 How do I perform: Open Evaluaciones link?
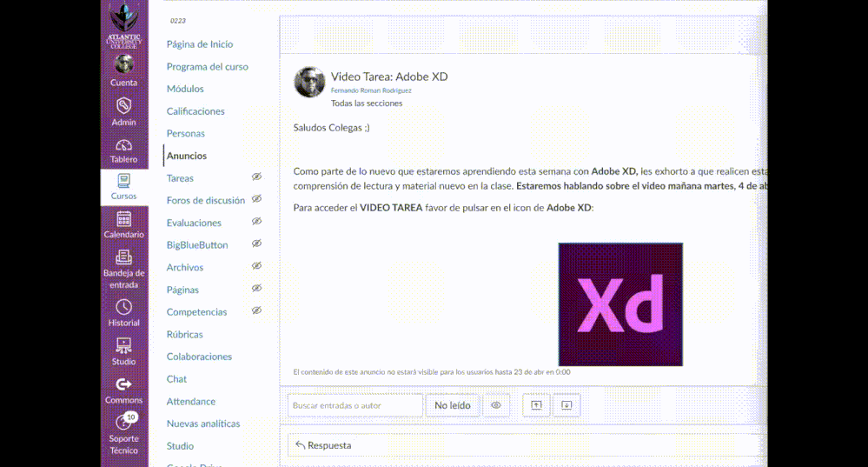(194, 223)
